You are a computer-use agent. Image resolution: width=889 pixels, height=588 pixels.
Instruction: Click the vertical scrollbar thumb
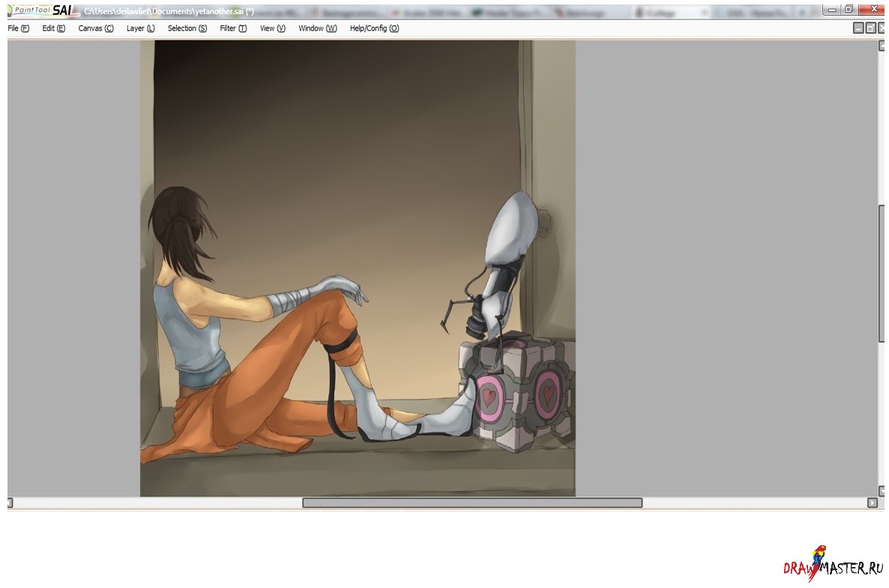coord(881,273)
